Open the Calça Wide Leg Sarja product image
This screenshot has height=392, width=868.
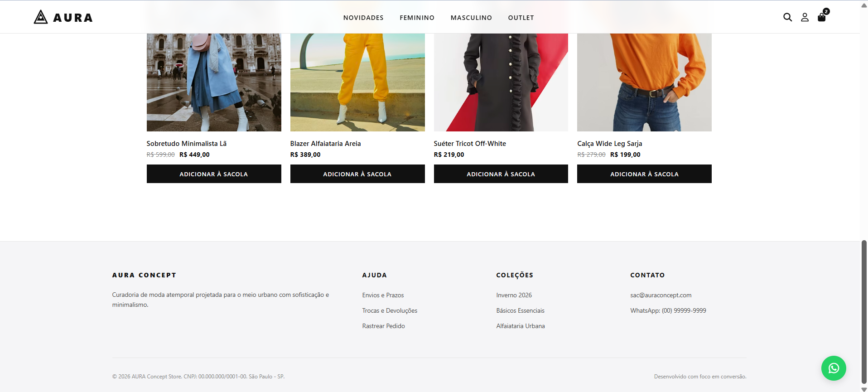(644, 82)
